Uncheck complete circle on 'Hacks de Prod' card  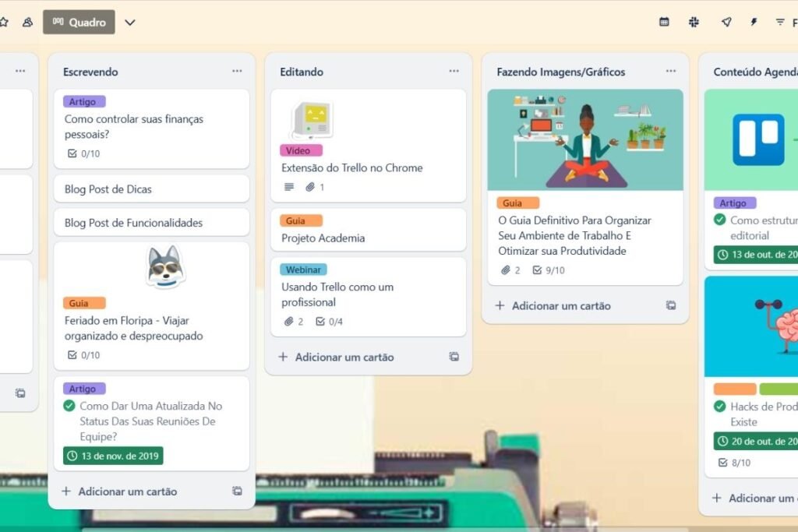(x=720, y=407)
